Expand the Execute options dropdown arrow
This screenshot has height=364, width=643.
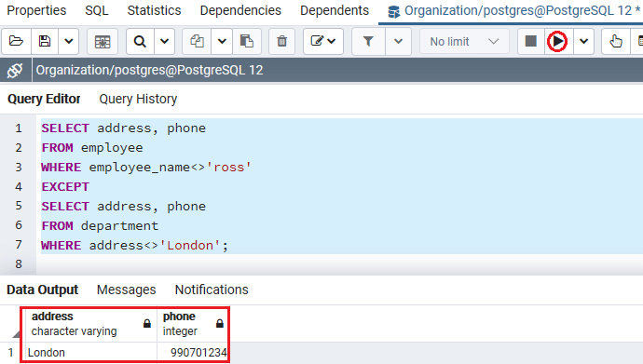pyautogui.click(x=583, y=41)
